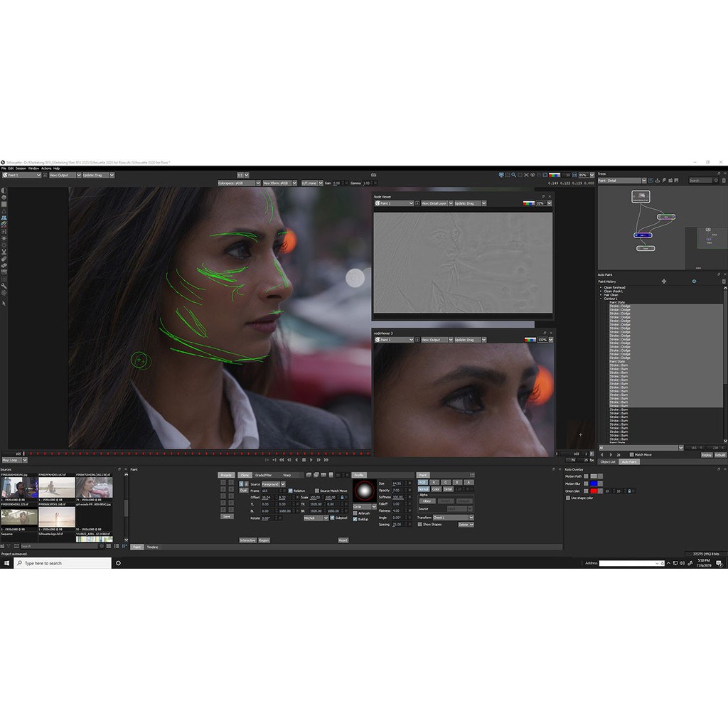Click the red Onion Skin color swatch
This screenshot has width=728, height=728.
[x=593, y=491]
